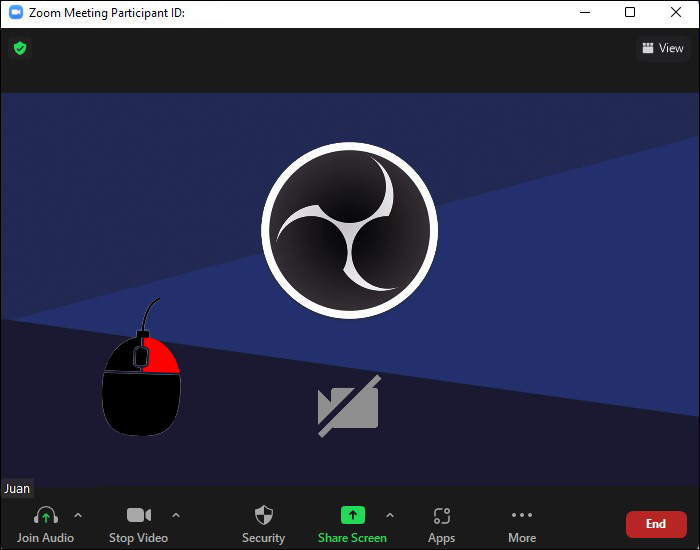This screenshot has width=700, height=550.
Task: Maximize the Zoom Meeting window
Action: [629, 12]
